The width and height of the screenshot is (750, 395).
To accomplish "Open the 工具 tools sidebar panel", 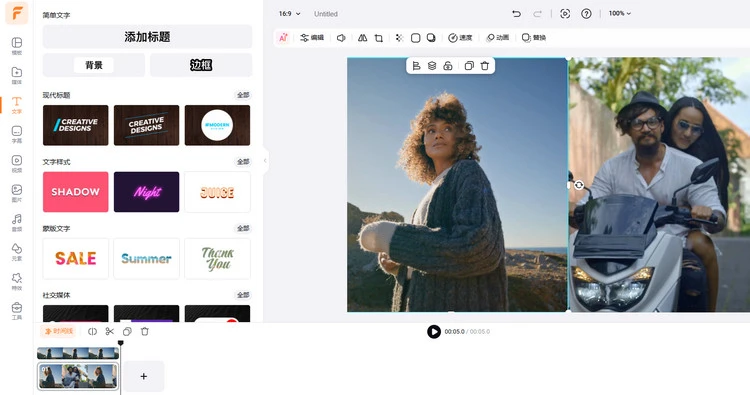I will (x=16, y=311).
